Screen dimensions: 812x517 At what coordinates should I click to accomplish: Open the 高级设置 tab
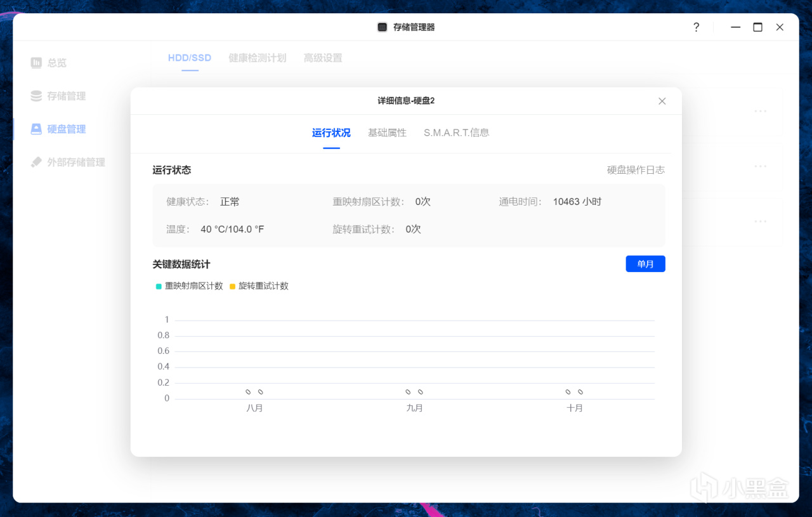pyautogui.click(x=323, y=58)
